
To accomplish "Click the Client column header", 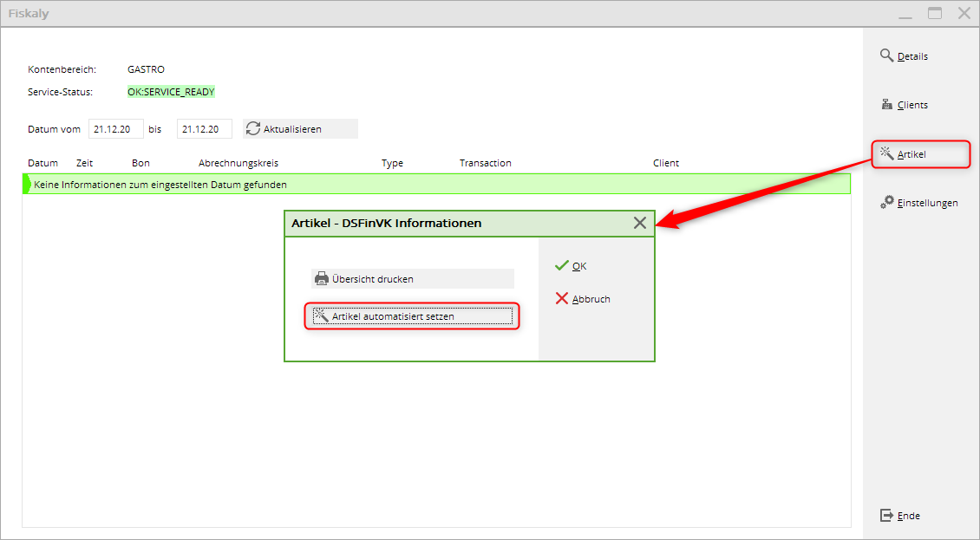I will 666,162.
